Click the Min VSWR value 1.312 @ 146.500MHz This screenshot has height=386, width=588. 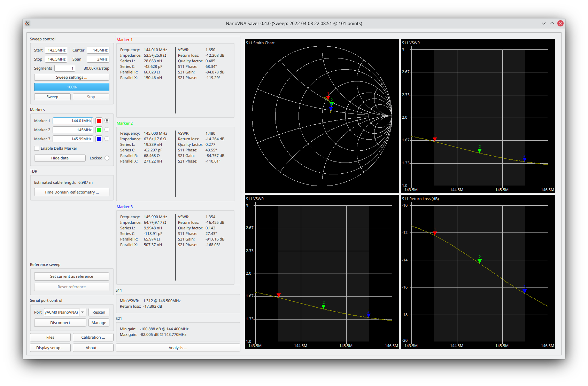coord(162,301)
